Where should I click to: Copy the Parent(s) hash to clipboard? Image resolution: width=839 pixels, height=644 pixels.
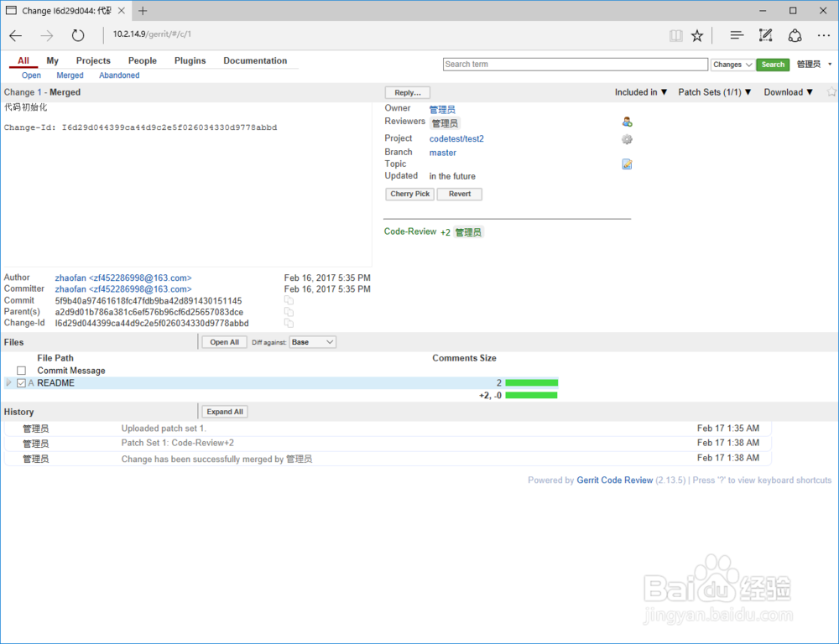[289, 312]
